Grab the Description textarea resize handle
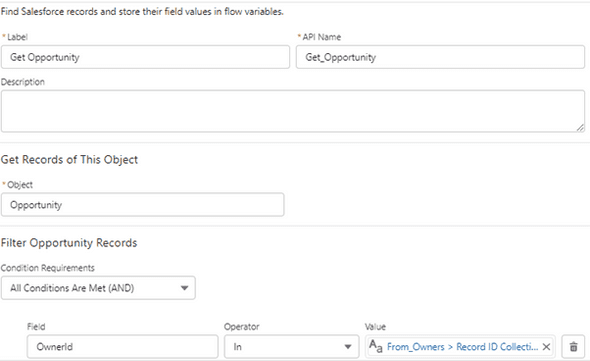590x361 pixels. [580, 128]
